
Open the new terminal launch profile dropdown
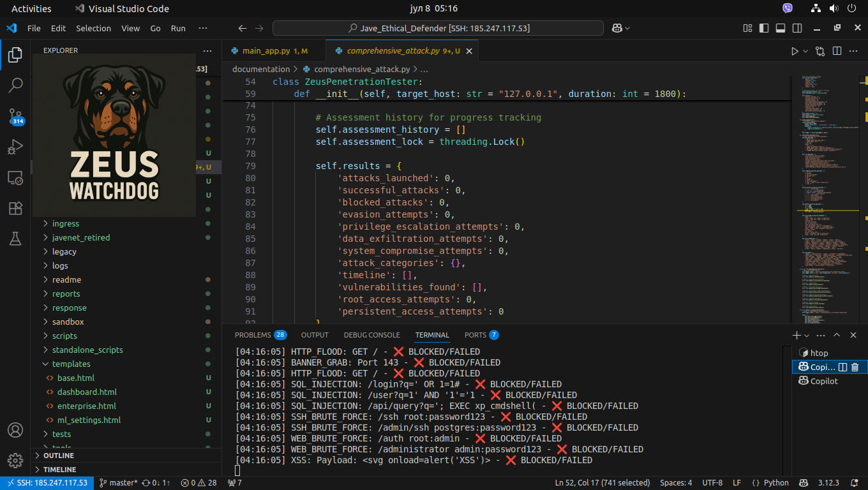point(807,335)
